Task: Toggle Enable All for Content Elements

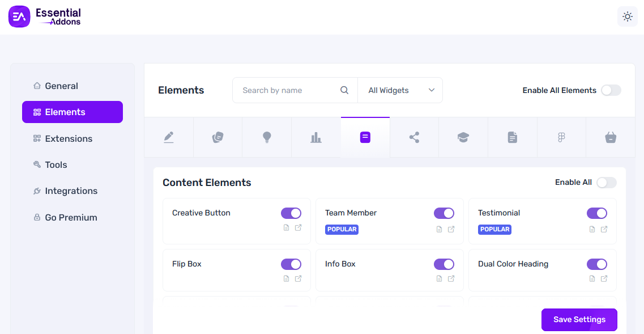Action: (x=606, y=183)
